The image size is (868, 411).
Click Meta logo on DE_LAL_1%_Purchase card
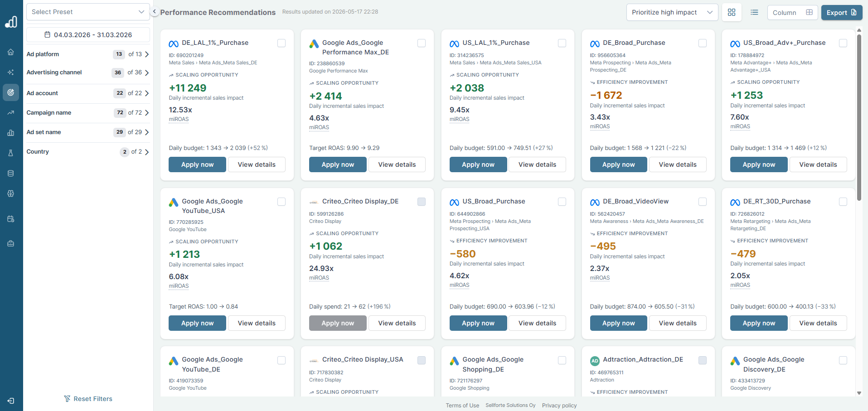(x=174, y=44)
